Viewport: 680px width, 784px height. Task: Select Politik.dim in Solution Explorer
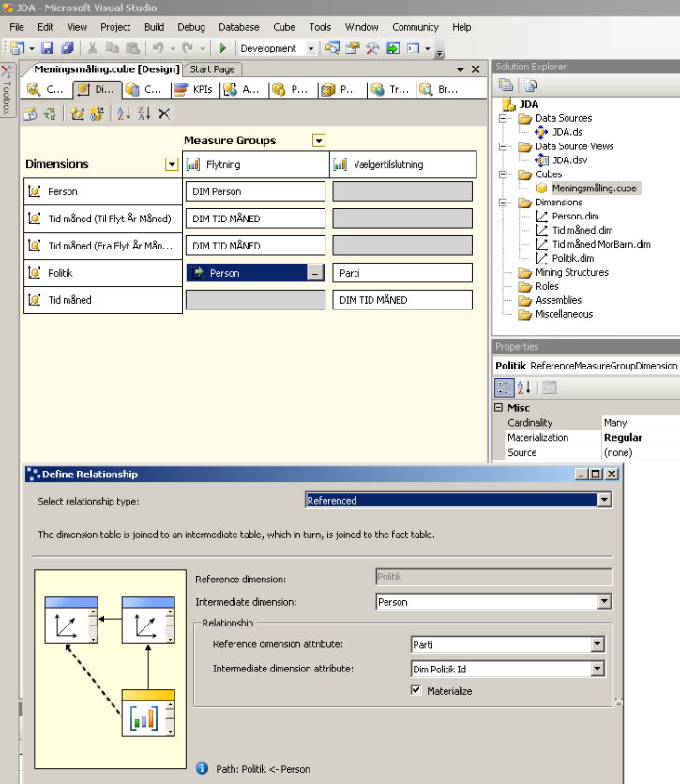(572, 258)
